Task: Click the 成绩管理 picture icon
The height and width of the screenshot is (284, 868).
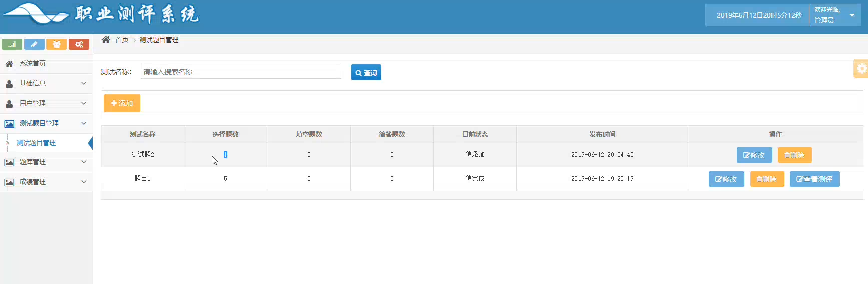Action: 9,182
